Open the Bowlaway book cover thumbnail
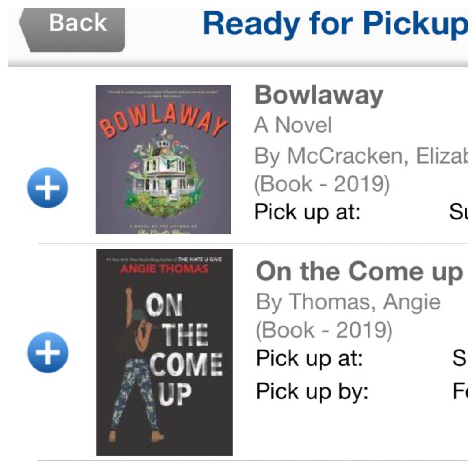 coord(163,159)
